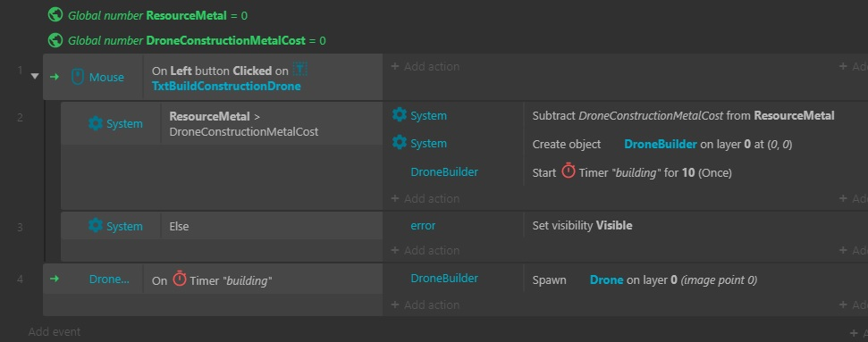This screenshot has height=342, width=868.
Task: Select the Spawn Drone on layer 0 action
Action: pyautogui.click(x=645, y=280)
